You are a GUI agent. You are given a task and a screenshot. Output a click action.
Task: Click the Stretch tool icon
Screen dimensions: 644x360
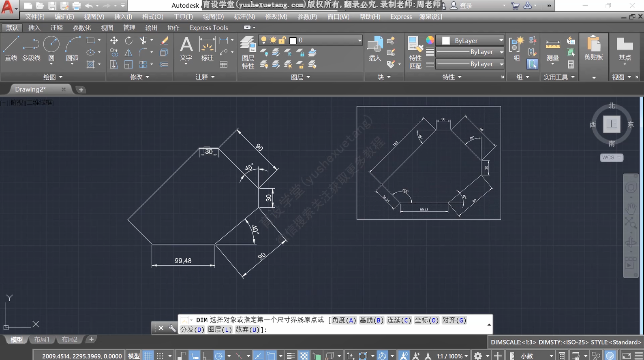pos(114,64)
